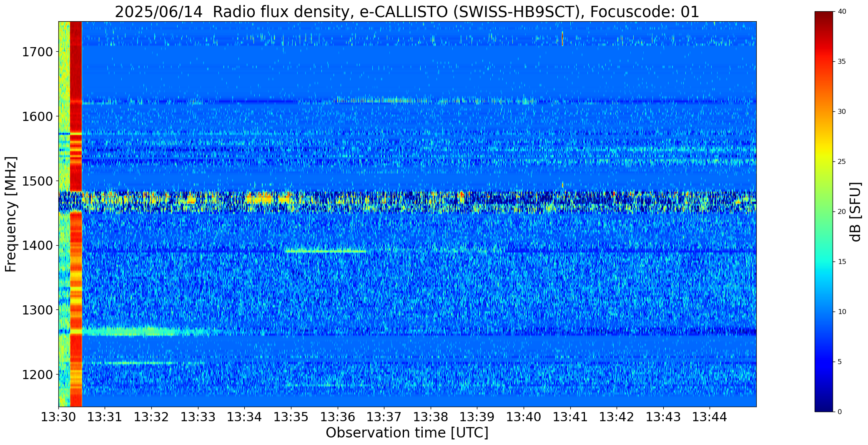Click the bright emission line near 1390 MHz

[326, 251]
